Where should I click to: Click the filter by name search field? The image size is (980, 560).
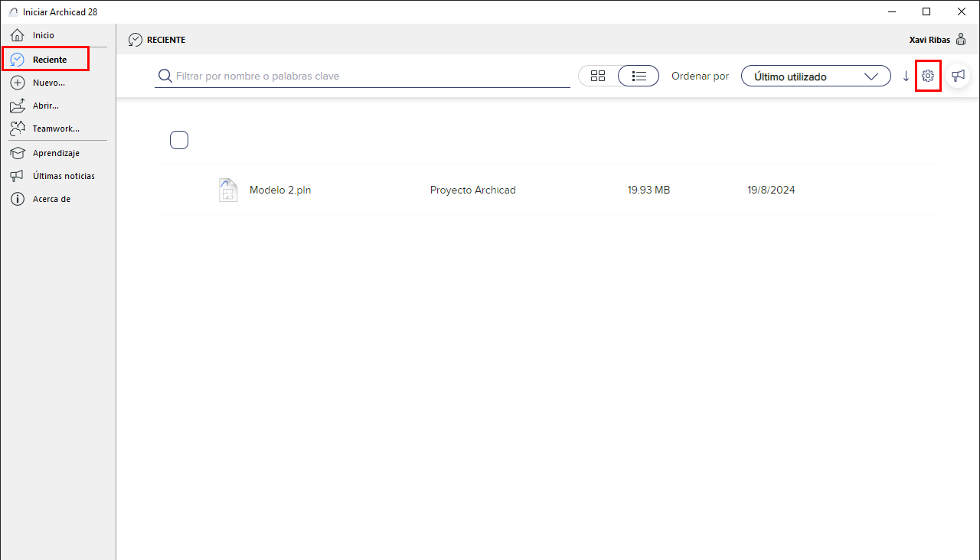pos(363,76)
